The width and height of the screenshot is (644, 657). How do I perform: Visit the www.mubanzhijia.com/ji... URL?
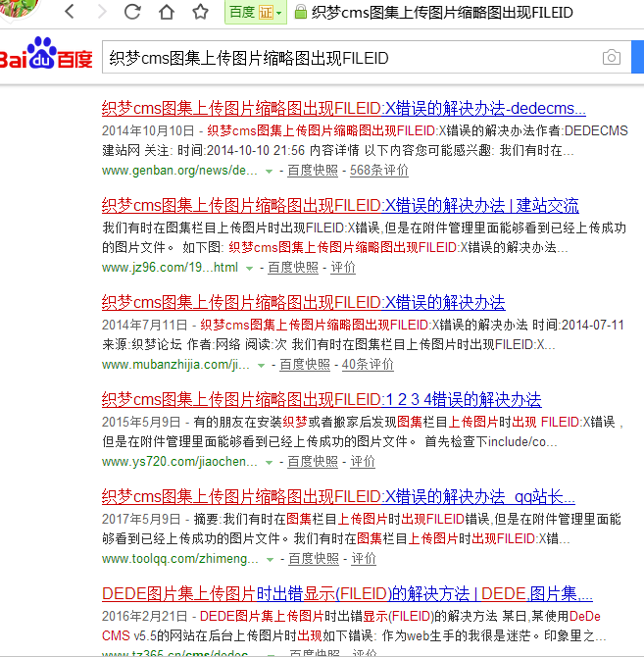coord(175,365)
